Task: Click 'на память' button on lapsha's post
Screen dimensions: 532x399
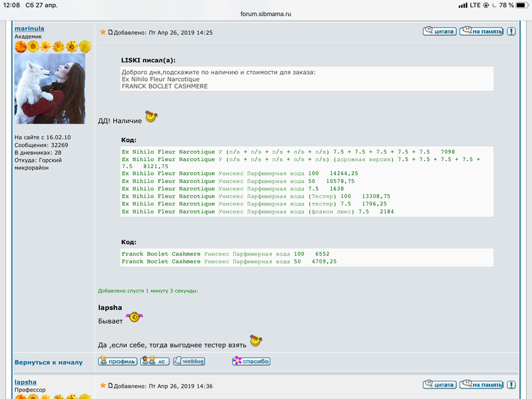Action: (x=481, y=384)
